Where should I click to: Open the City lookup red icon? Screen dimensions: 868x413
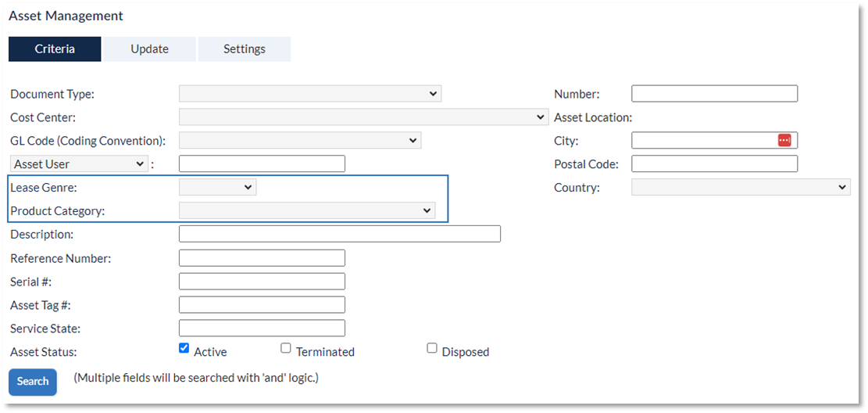pos(784,140)
